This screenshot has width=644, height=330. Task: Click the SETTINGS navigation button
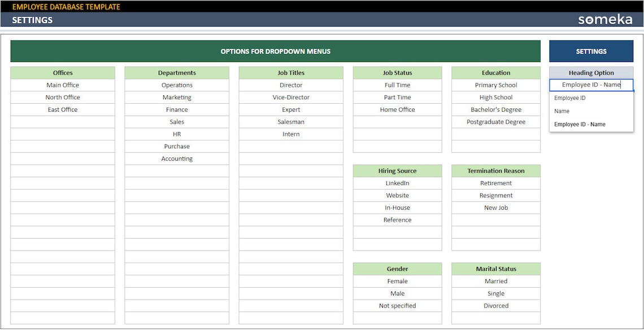(591, 51)
